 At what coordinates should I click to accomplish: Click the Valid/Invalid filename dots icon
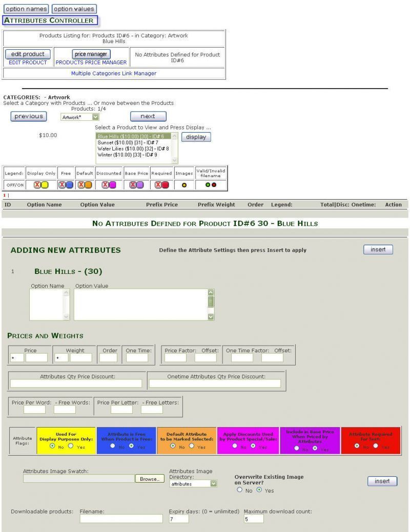211,185
